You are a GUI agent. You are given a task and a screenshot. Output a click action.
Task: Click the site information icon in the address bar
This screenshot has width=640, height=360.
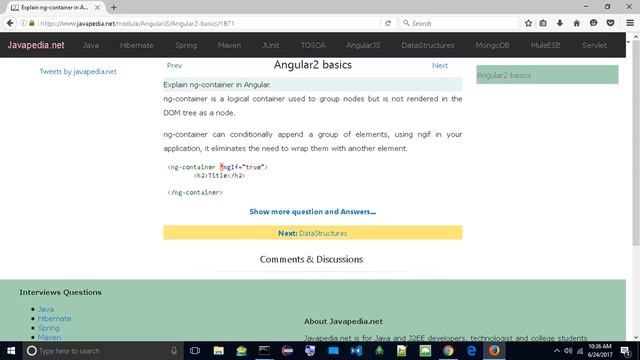point(23,23)
